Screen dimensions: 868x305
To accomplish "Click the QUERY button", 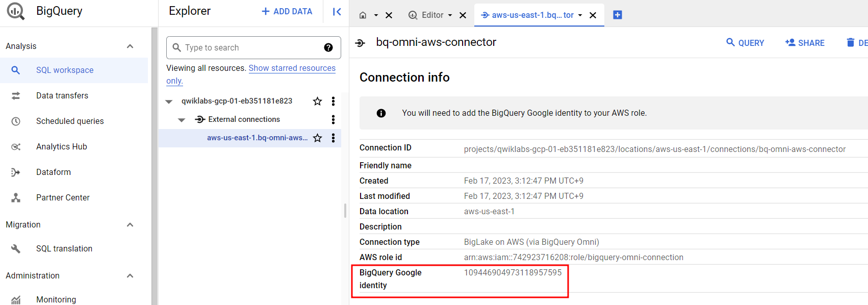I will 745,42.
